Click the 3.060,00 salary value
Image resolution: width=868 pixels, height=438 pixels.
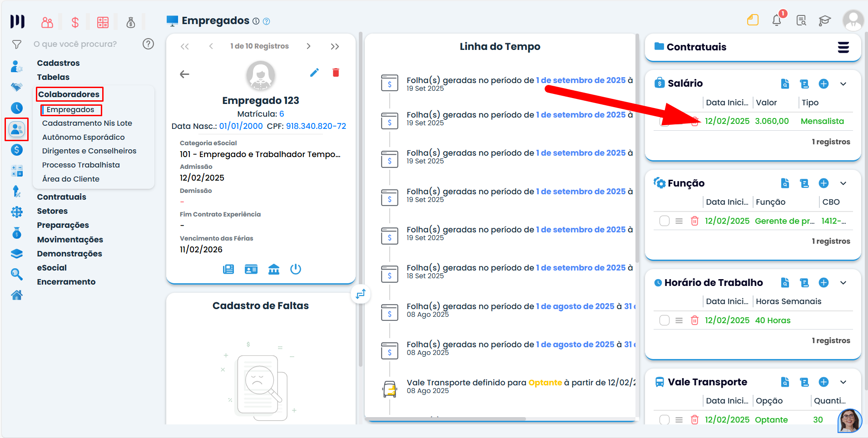772,121
